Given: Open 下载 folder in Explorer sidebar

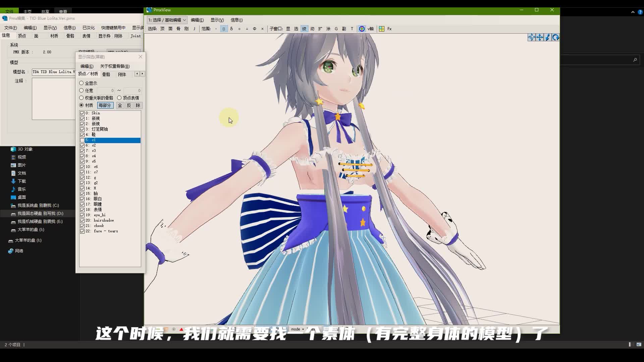Looking at the screenshot, I should (x=22, y=181).
